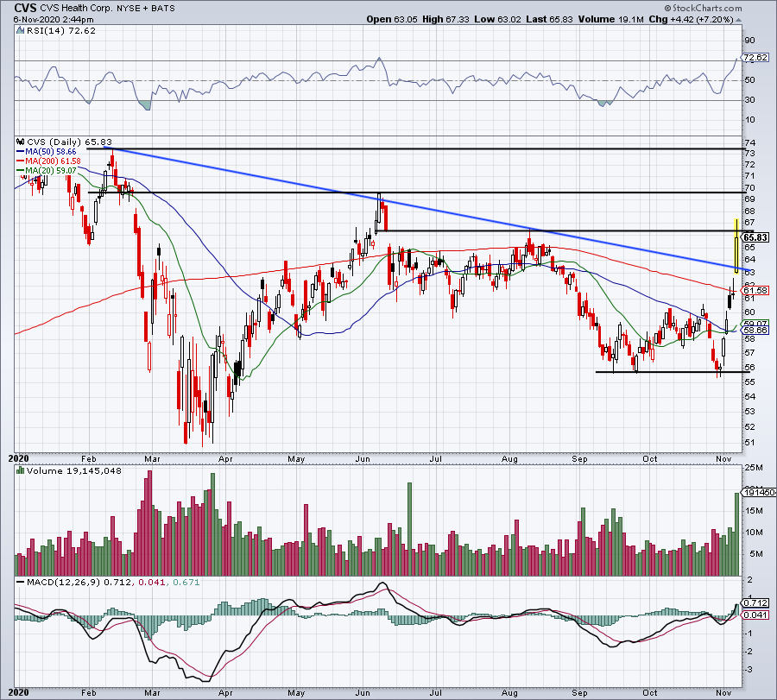Image resolution: width=777 pixels, height=700 pixels.
Task: Click the 'Mar' month label on the price axis
Action: pos(152,458)
